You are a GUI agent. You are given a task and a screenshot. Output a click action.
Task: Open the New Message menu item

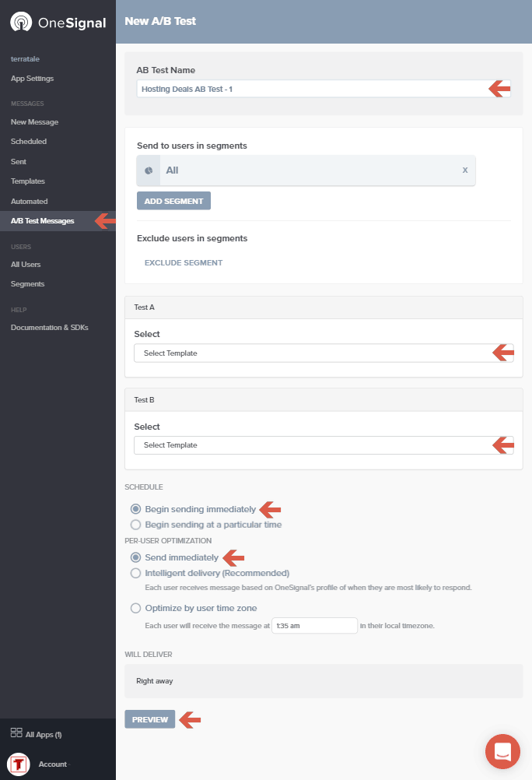(34, 122)
